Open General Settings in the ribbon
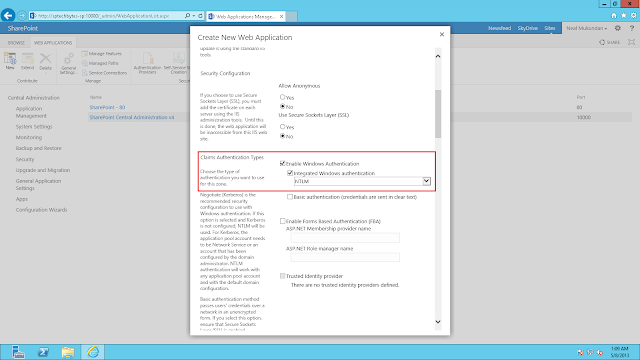Screen dimensions: 640x360 tap(68, 64)
